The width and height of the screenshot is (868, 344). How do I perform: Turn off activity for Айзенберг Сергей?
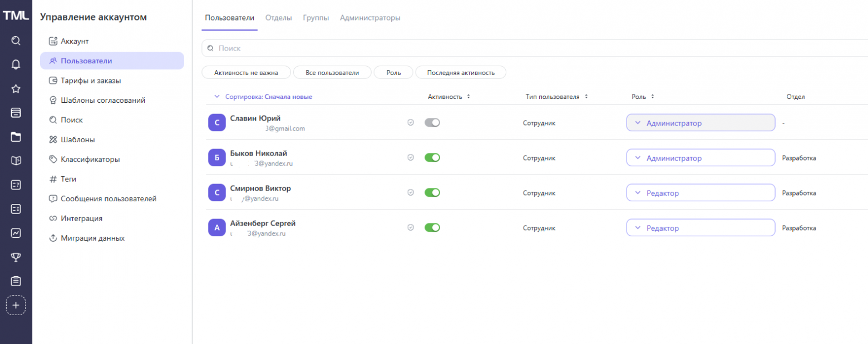433,227
